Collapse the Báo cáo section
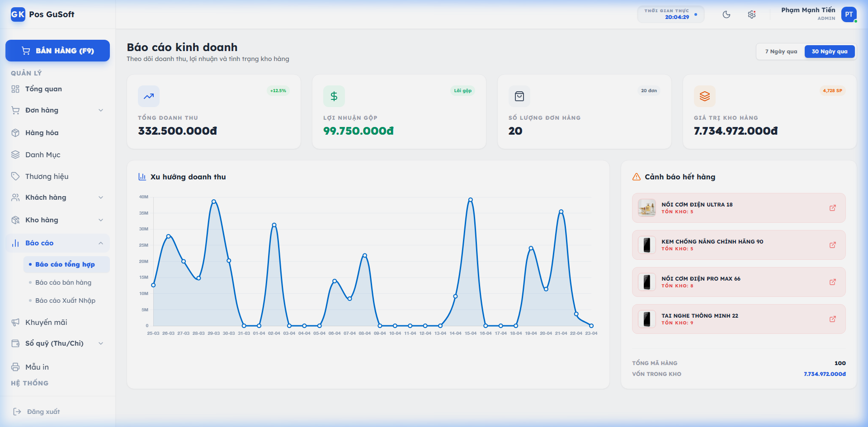 pos(101,243)
